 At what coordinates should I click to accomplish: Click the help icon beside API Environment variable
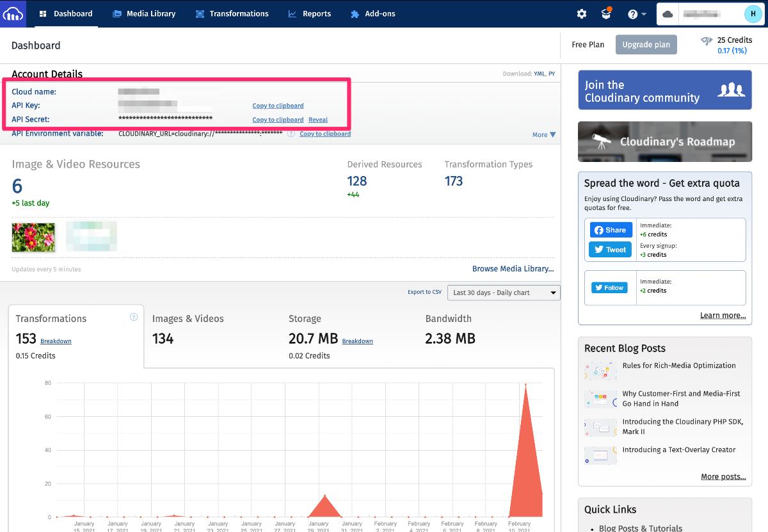pos(291,134)
